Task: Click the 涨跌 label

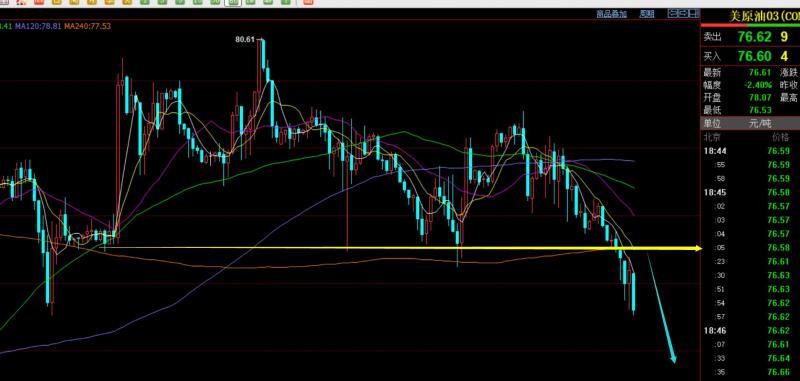Action: point(788,73)
